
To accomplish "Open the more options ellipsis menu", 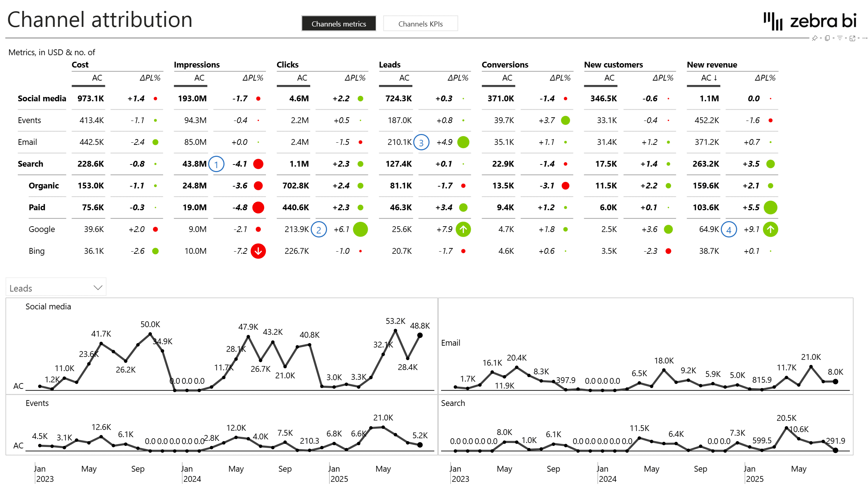I will 865,38.
